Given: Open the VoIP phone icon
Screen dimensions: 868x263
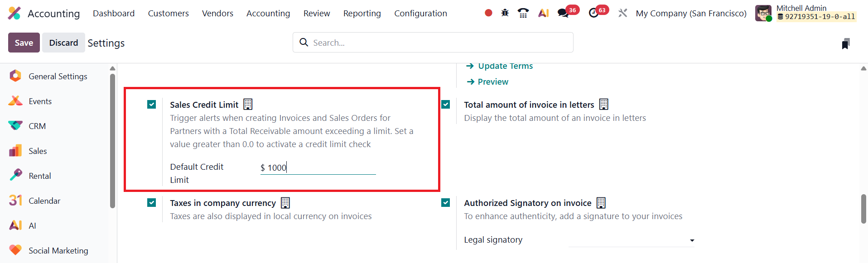Looking at the screenshot, I should [523, 13].
